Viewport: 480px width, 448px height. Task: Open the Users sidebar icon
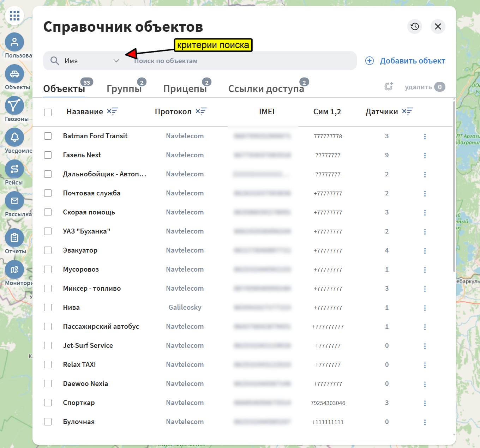click(14, 42)
